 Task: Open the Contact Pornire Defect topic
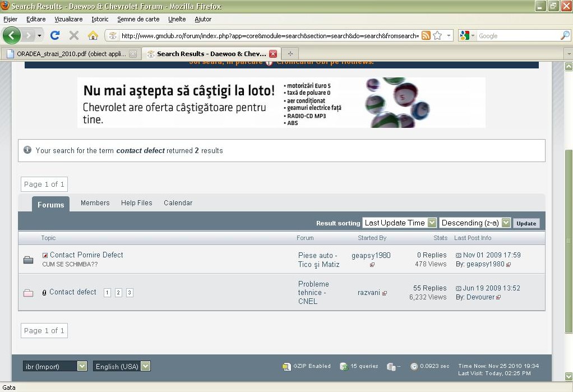(x=86, y=255)
